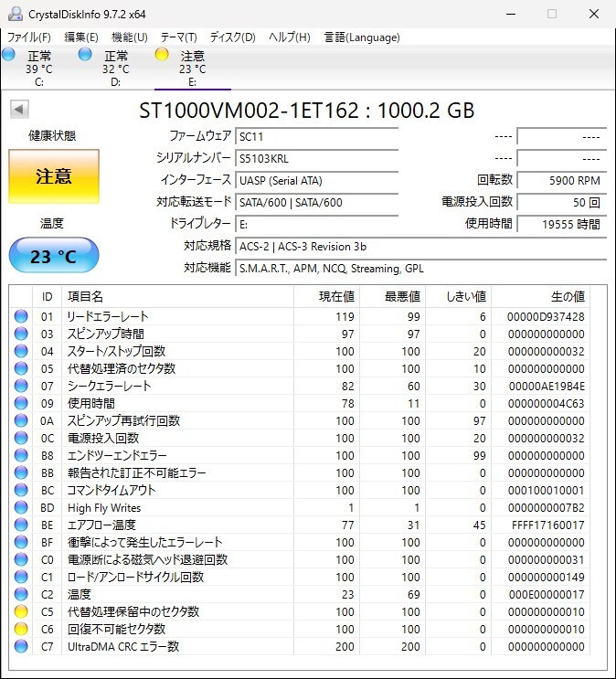Screen dimensions: 616x679
Task: Click yellow caution orb for C5 代替処理保留中のセクタ数
Action: point(21,611)
